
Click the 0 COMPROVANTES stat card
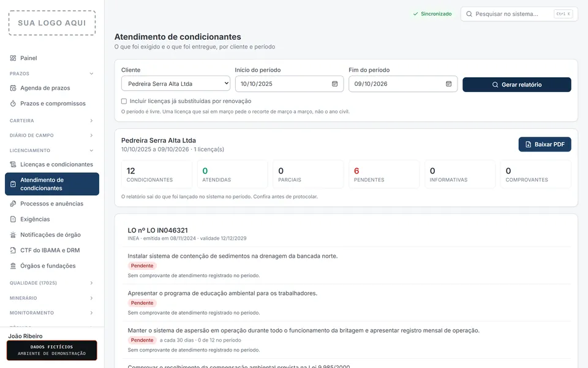tap(535, 174)
